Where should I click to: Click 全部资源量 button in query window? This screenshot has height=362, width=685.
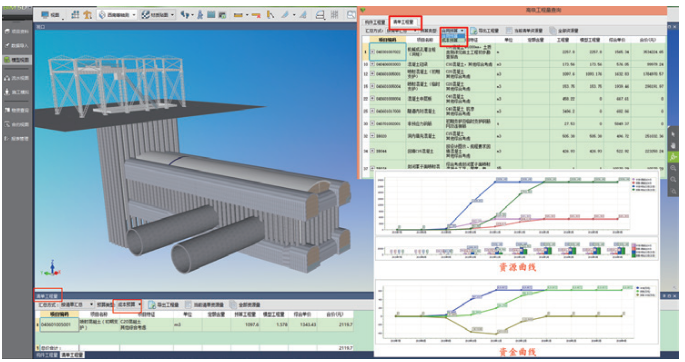point(564,31)
